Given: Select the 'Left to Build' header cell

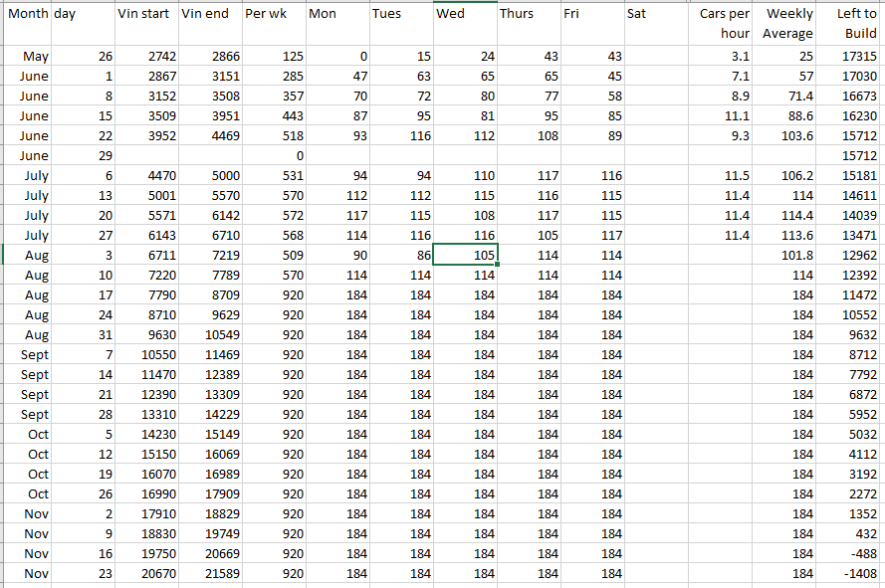Looking at the screenshot, I should tap(849, 24).
